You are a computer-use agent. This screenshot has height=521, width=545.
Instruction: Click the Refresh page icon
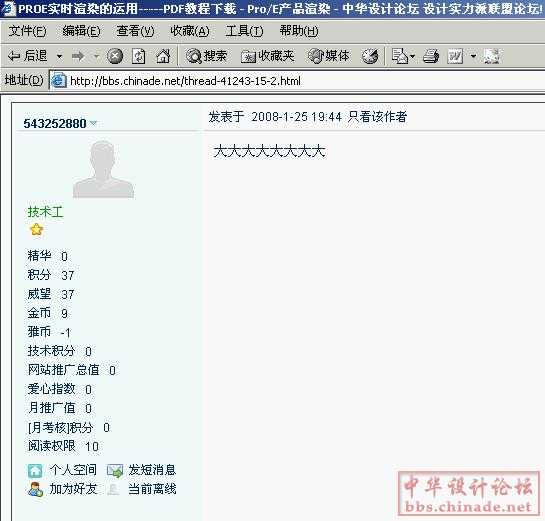coord(138,56)
